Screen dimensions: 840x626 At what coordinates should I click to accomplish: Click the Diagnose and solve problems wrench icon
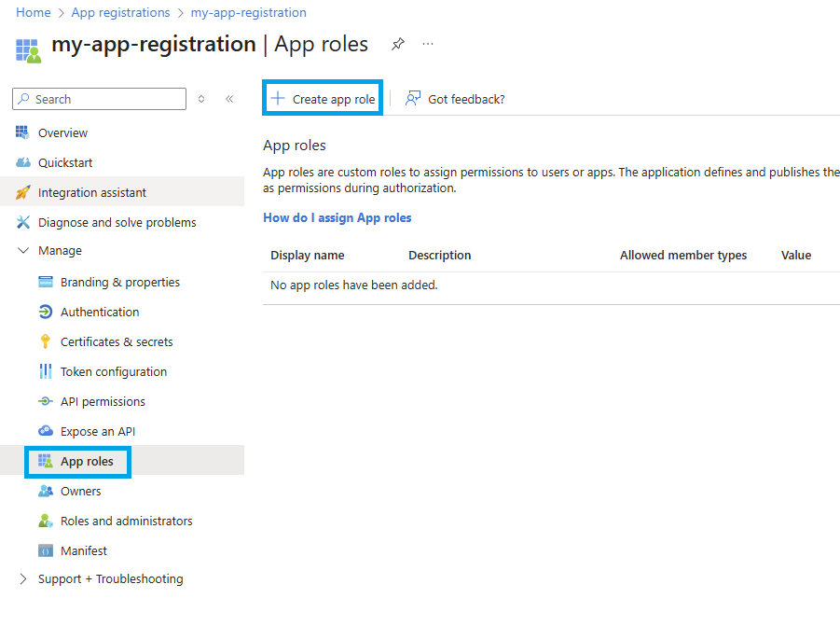pyautogui.click(x=23, y=222)
